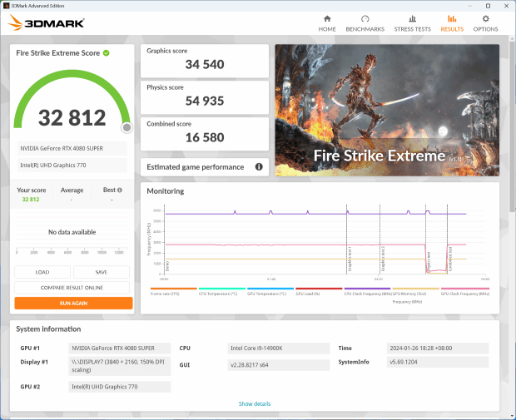This screenshot has width=516, height=420.
Task: Click the Graphics test 1 marker line
Action: [346, 239]
